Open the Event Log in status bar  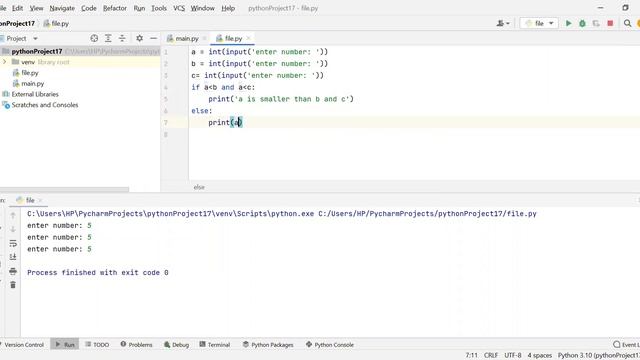(627, 344)
